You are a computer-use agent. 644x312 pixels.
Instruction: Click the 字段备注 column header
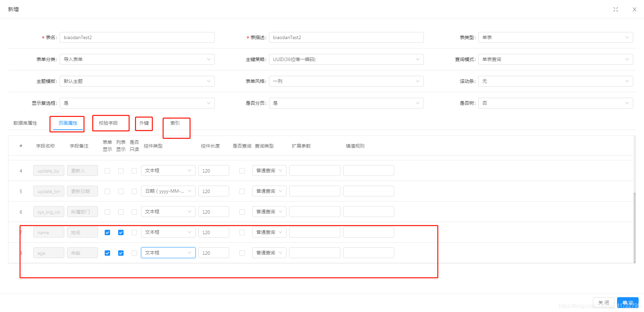[x=79, y=146]
